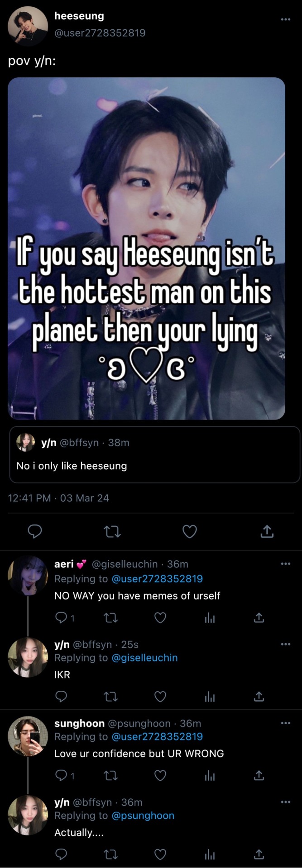
Task: View analytics for aeri's reply
Action: point(209,618)
